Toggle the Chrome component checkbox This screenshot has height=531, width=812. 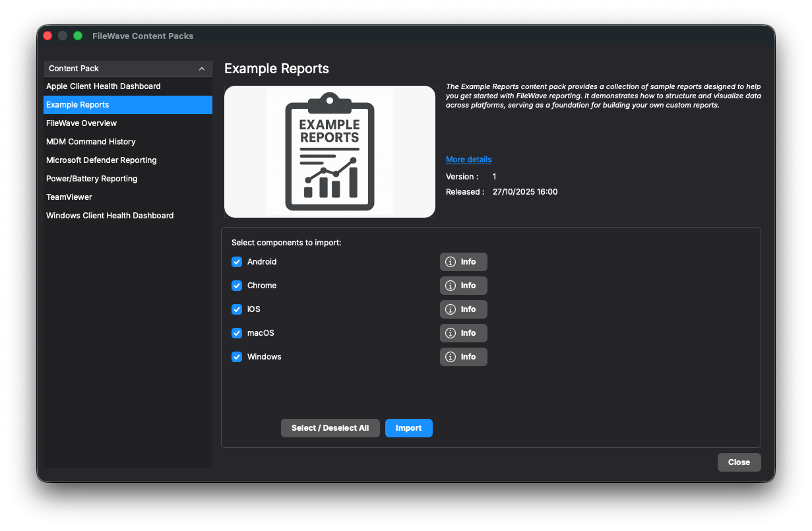click(237, 286)
